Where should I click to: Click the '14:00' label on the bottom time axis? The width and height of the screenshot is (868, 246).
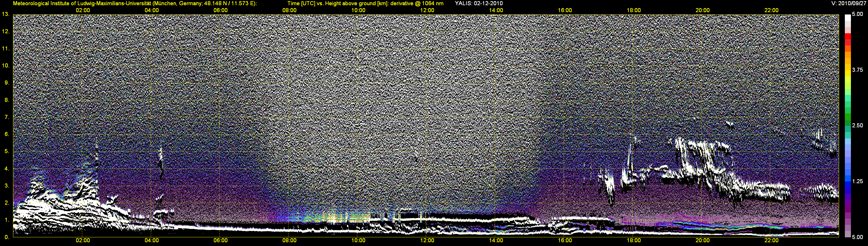click(x=496, y=241)
